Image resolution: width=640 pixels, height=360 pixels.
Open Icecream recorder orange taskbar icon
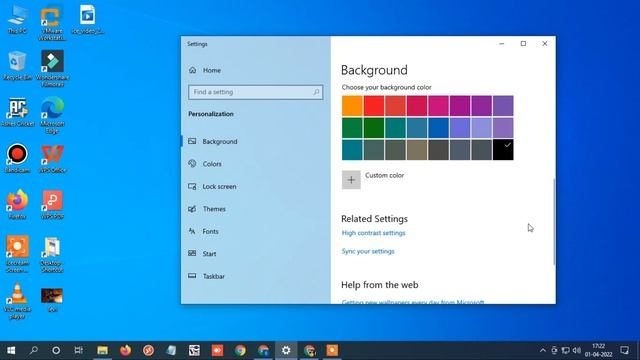pos(332,350)
